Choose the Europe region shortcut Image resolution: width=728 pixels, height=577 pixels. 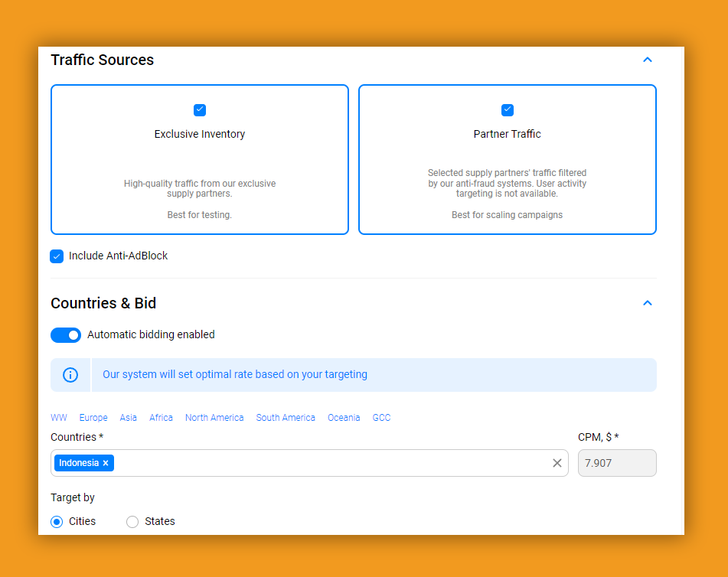point(93,418)
